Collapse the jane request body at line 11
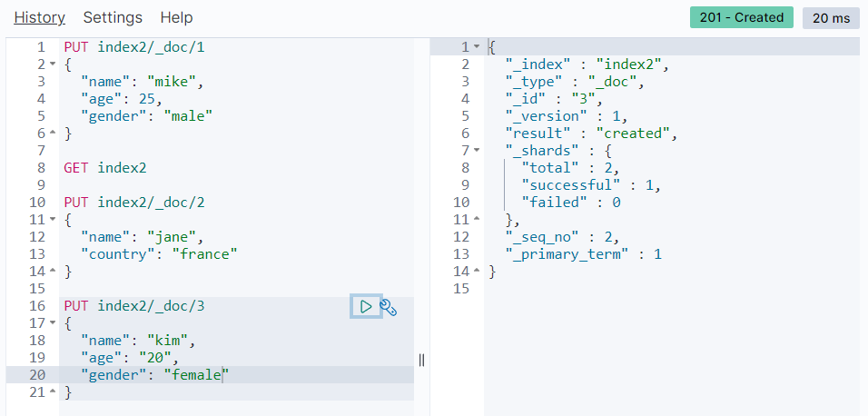This screenshot has height=416, width=868. pos(54,220)
